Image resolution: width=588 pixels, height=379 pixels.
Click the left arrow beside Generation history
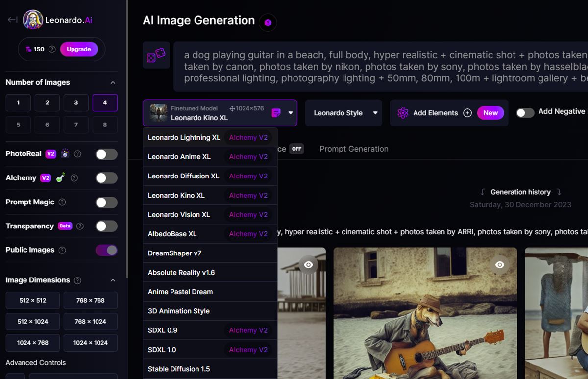click(483, 192)
